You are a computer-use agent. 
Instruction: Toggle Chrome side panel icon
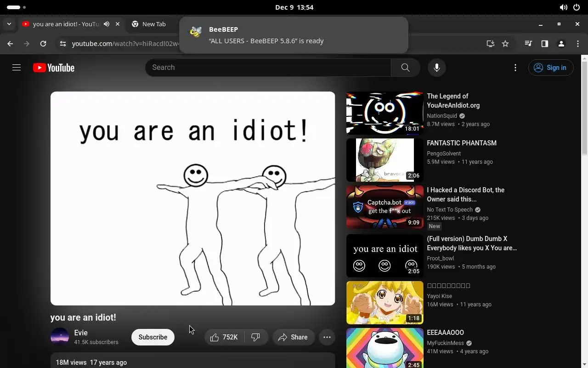pyautogui.click(x=545, y=44)
